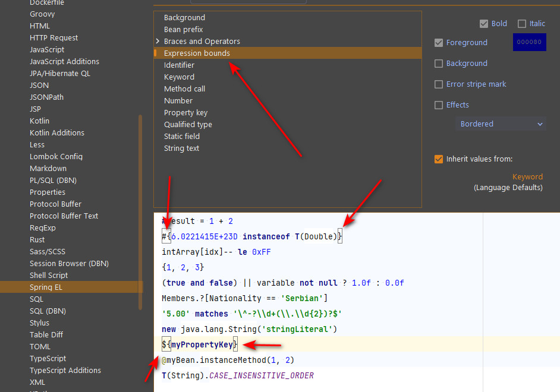
Task: Select Kotlin in the language list
Action: point(39,121)
